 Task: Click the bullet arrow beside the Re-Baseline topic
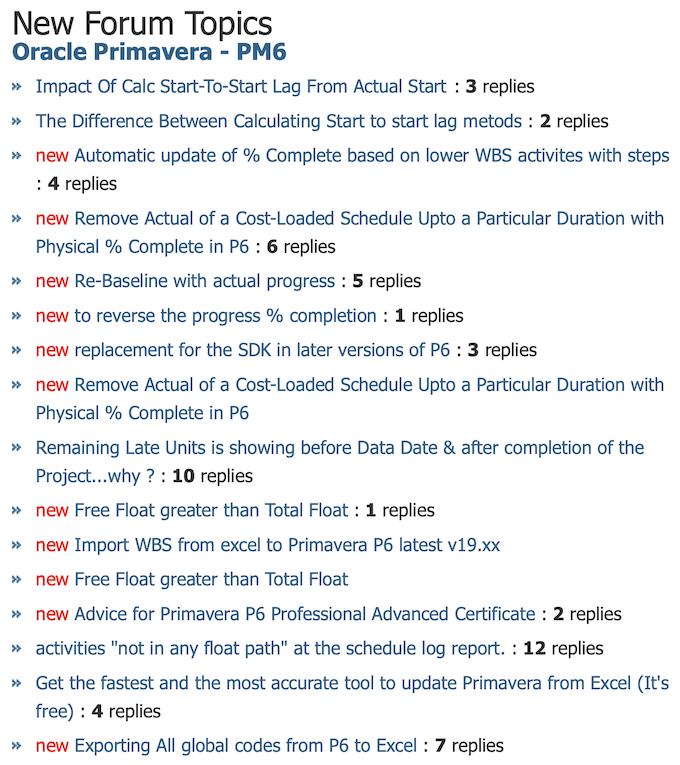point(17,282)
